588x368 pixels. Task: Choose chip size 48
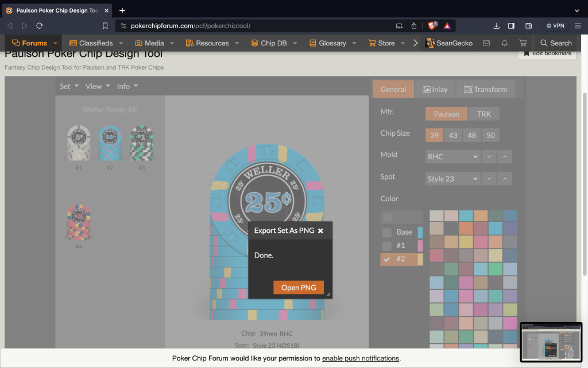coord(472,135)
